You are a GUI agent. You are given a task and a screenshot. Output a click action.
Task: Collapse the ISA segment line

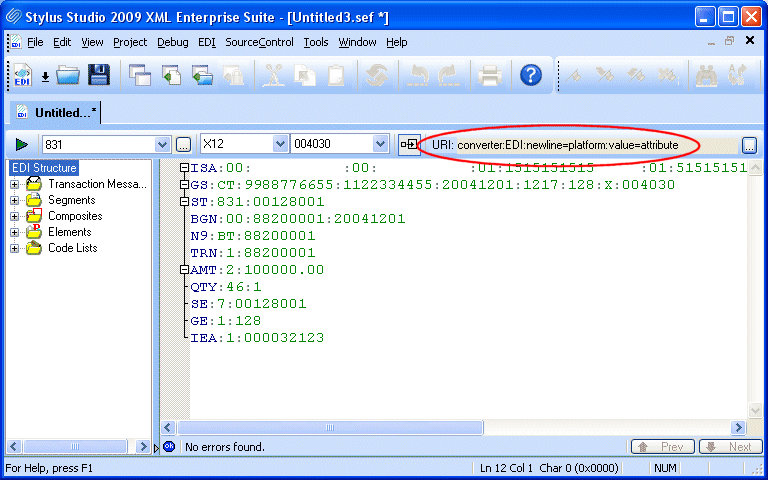tap(184, 168)
